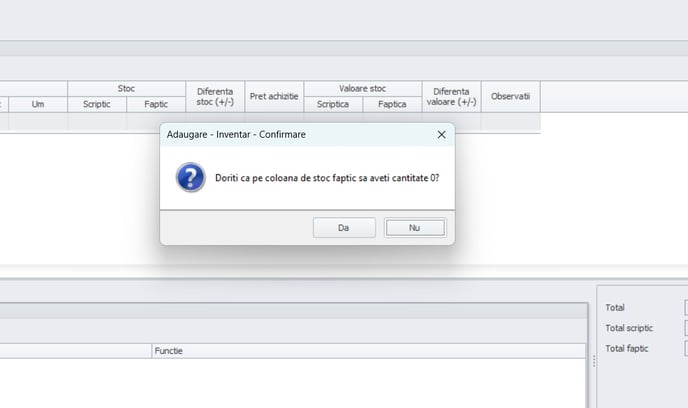Click the Total faptic value field
Viewport: 688px width, 408px height.
pyautogui.click(x=685, y=348)
